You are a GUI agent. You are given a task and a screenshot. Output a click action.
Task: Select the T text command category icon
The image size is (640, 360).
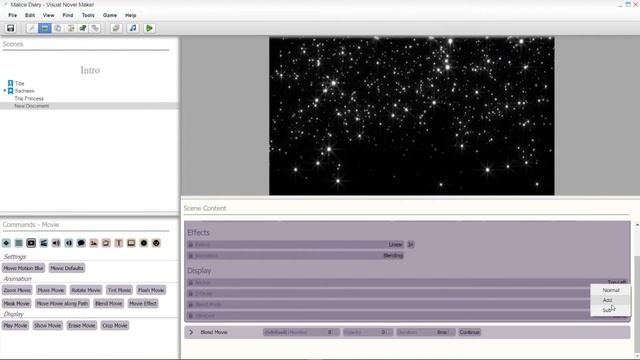point(119,243)
